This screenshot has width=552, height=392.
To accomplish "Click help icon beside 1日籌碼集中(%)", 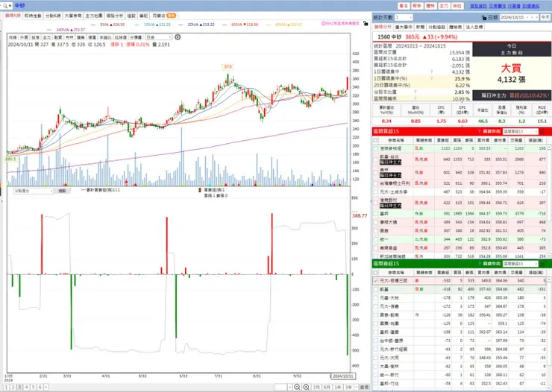I will (432, 78).
